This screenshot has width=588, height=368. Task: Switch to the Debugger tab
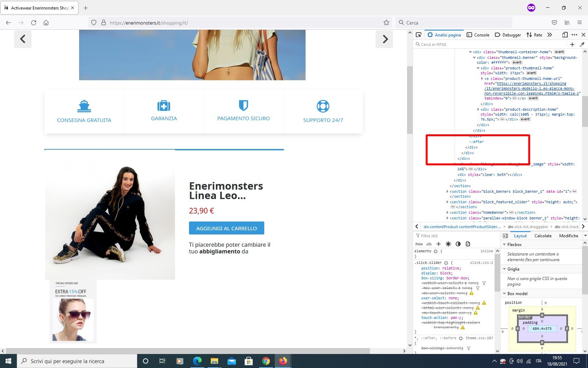click(x=508, y=35)
